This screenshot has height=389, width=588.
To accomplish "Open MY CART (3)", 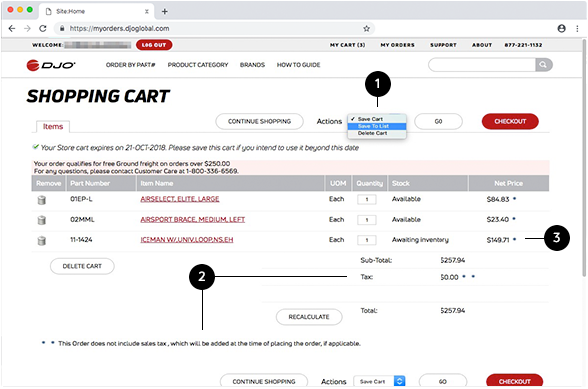I will [347, 45].
